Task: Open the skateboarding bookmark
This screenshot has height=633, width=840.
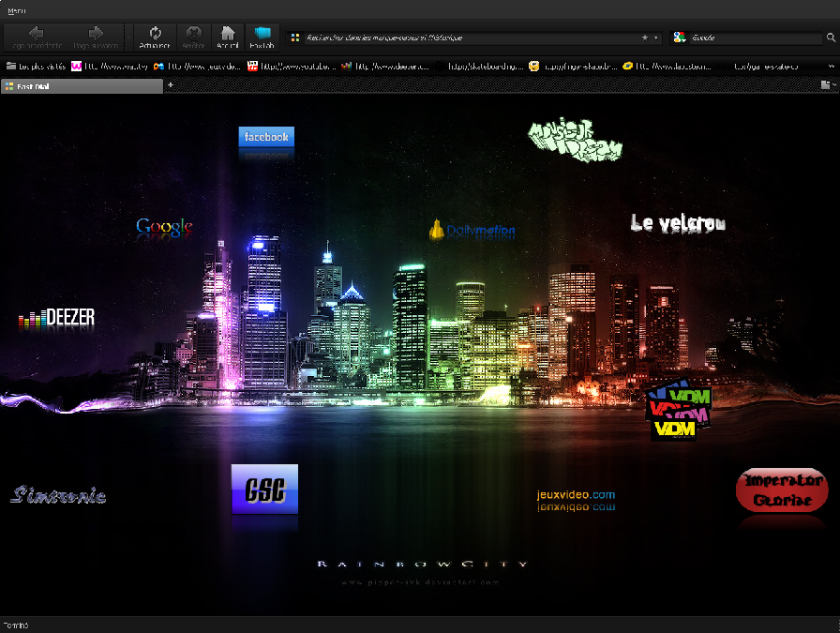Action: pos(479,66)
